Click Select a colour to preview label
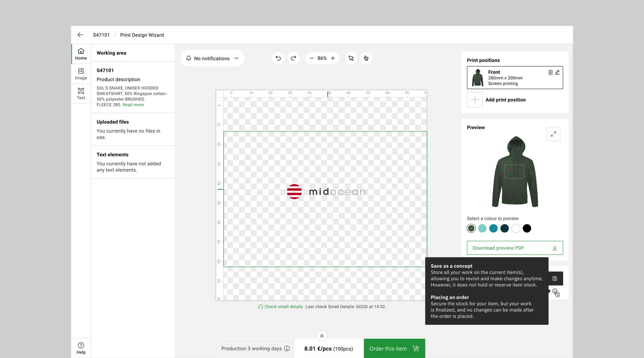Screen dimensions: 644x358 point(493,218)
